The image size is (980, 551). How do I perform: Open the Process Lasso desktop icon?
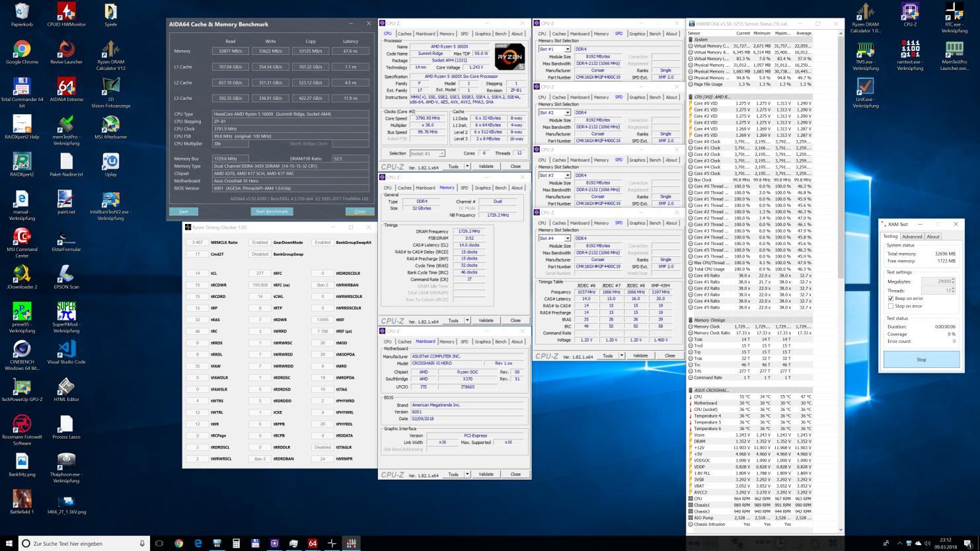pyautogui.click(x=66, y=428)
